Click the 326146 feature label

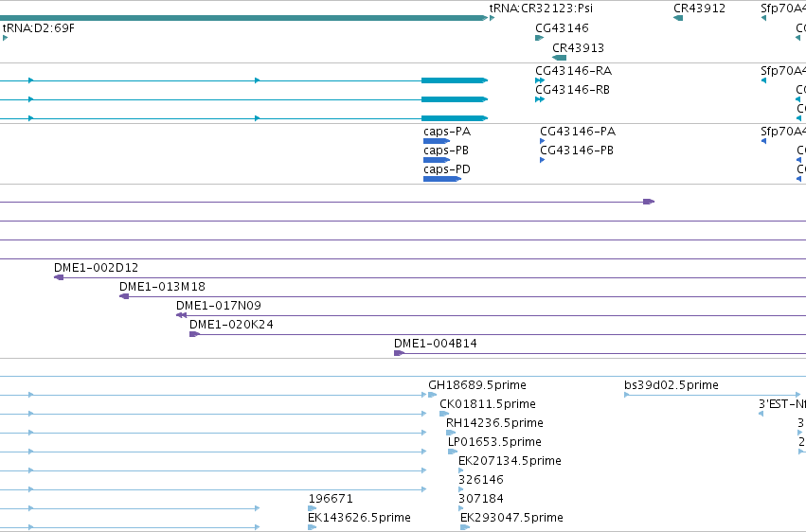click(x=480, y=480)
